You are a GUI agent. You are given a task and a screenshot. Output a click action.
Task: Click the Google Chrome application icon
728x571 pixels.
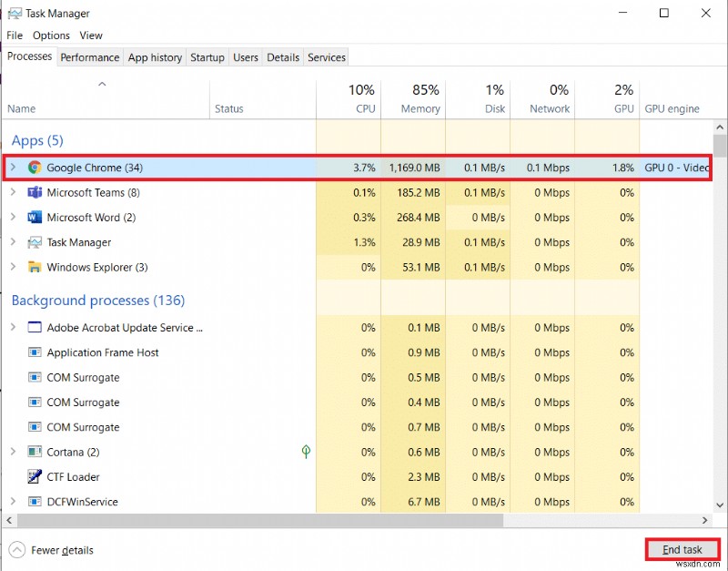click(x=35, y=168)
